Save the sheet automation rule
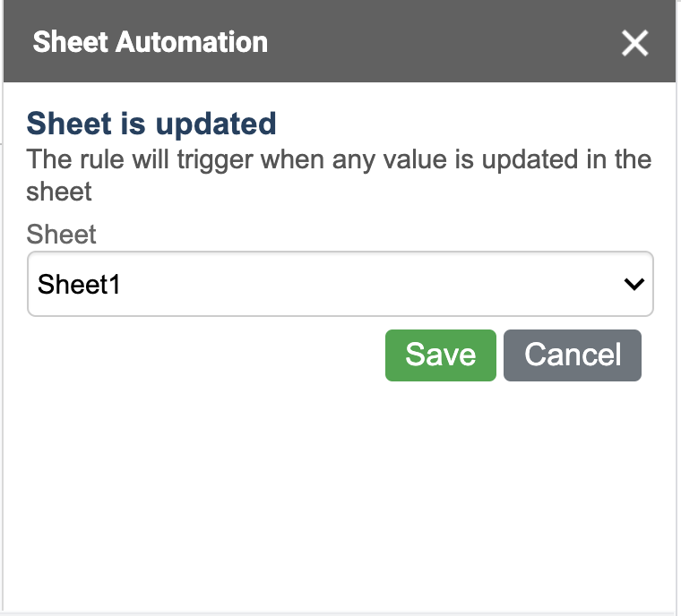Viewport: 681px width, 616px height. [440, 355]
